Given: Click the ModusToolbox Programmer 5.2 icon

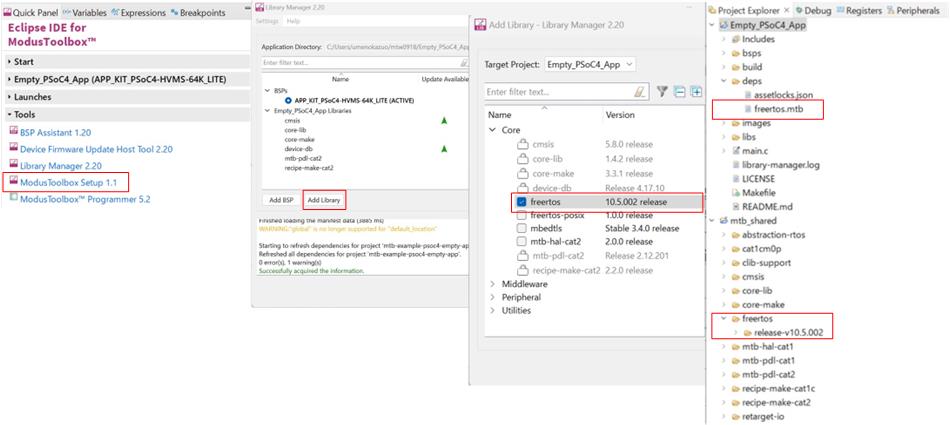Looking at the screenshot, I should [x=14, y=198].
